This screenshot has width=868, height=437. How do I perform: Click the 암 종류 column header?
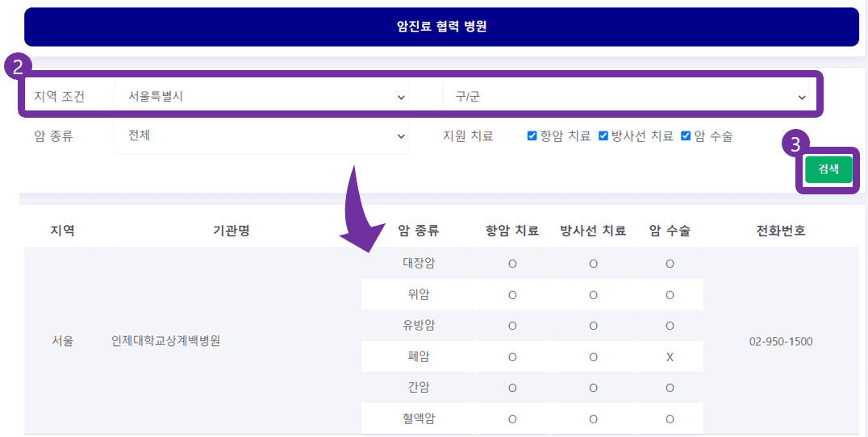pyautogui.click(x=419, y=231)
